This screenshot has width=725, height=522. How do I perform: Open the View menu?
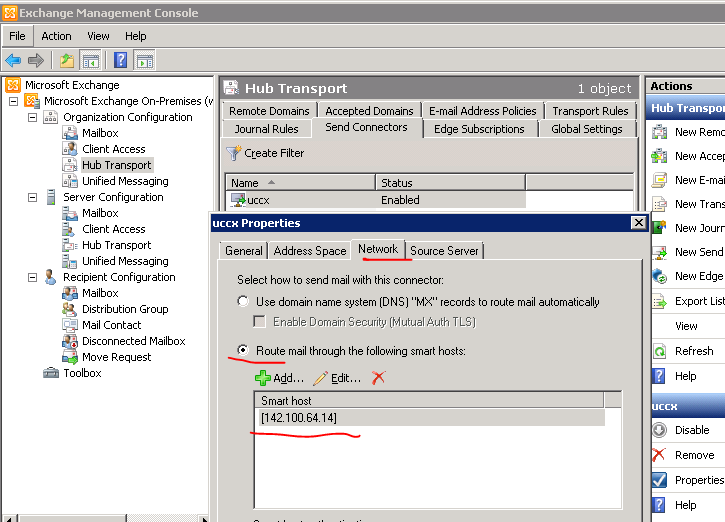[98, 36]
